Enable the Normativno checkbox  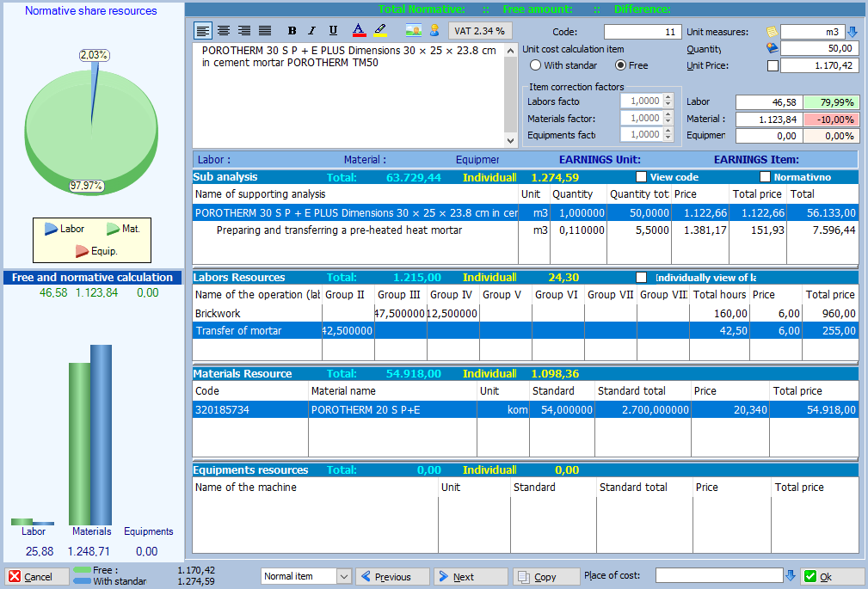click(x=765, y=177)
